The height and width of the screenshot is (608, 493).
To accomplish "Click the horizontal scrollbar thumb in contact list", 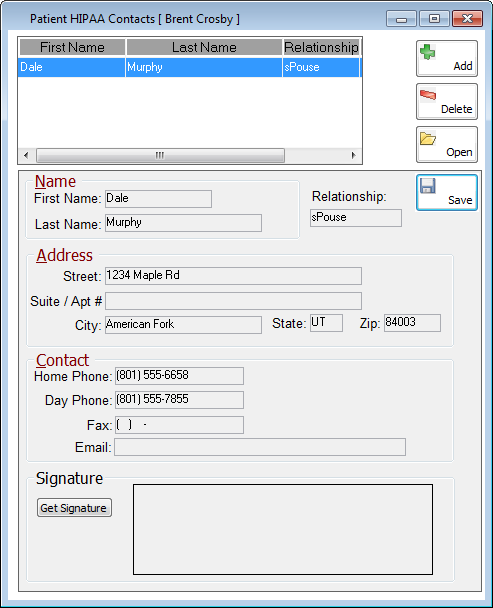I will 160,155.
